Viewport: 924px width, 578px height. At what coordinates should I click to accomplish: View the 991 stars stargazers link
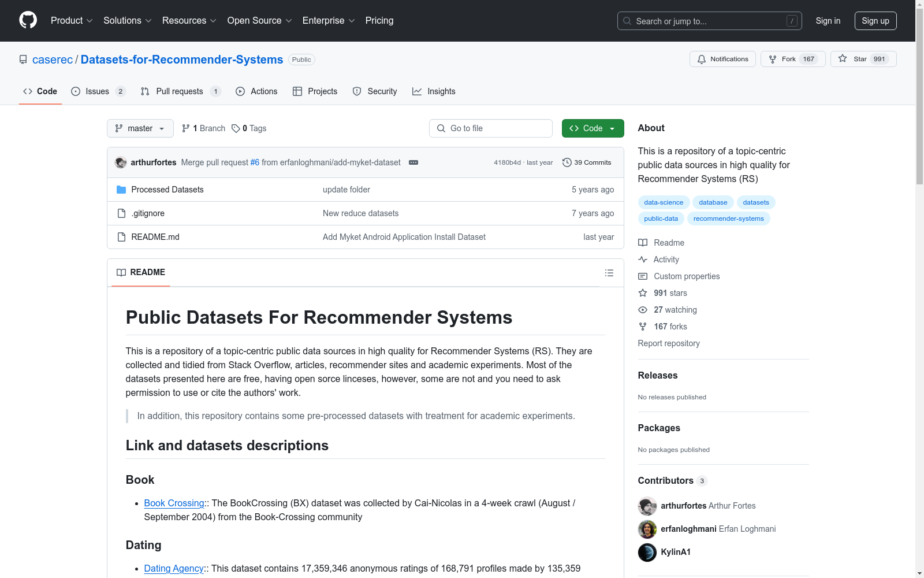click(x=663, y=293)
